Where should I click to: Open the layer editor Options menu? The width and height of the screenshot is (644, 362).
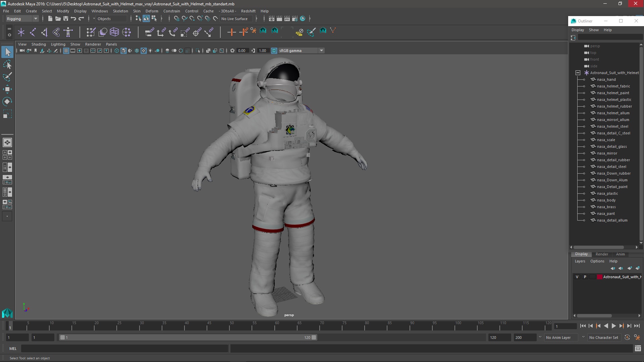pos(597,261)
